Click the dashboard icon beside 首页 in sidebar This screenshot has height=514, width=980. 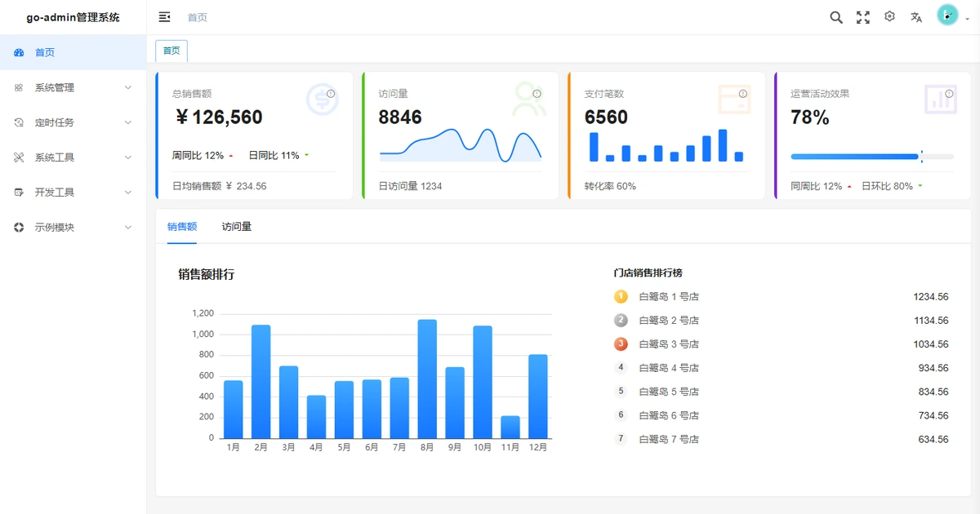[x=19, y=52]
